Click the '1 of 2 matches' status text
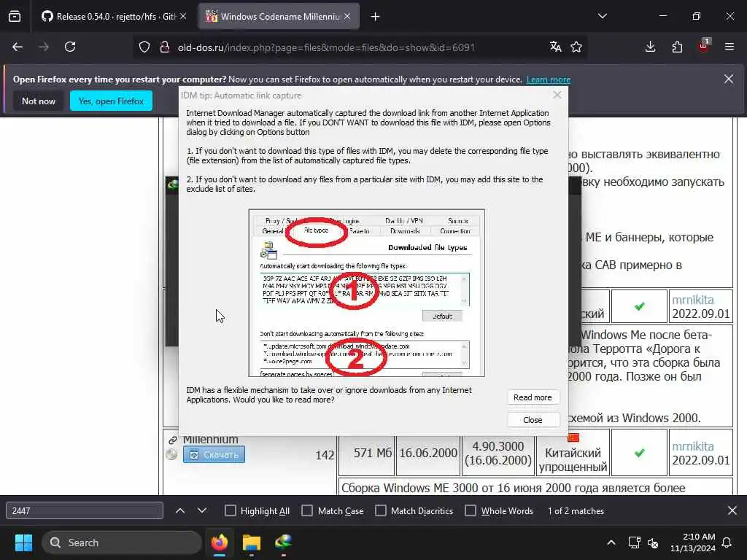 pyautogui.click(x=576, y=510)
